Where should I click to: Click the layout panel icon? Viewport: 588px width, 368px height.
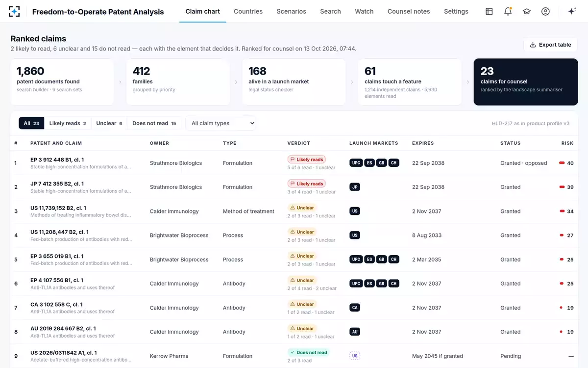pyautogui.click(x=489, y=11)
